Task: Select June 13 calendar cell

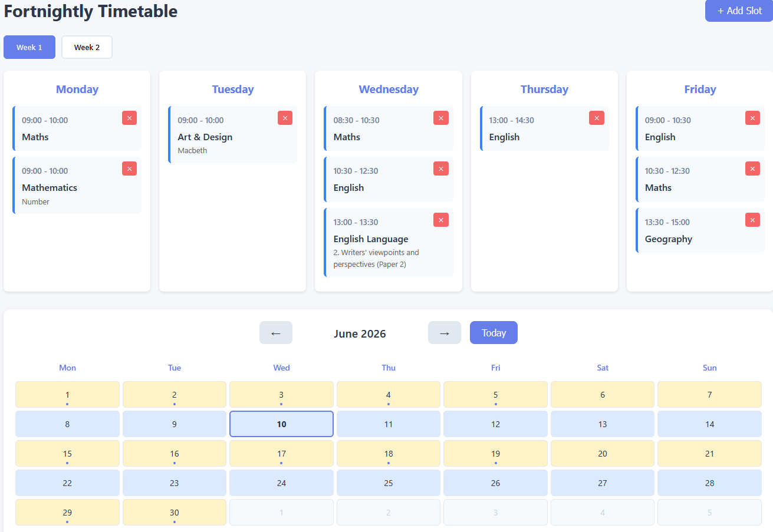Action: (603, 424)
